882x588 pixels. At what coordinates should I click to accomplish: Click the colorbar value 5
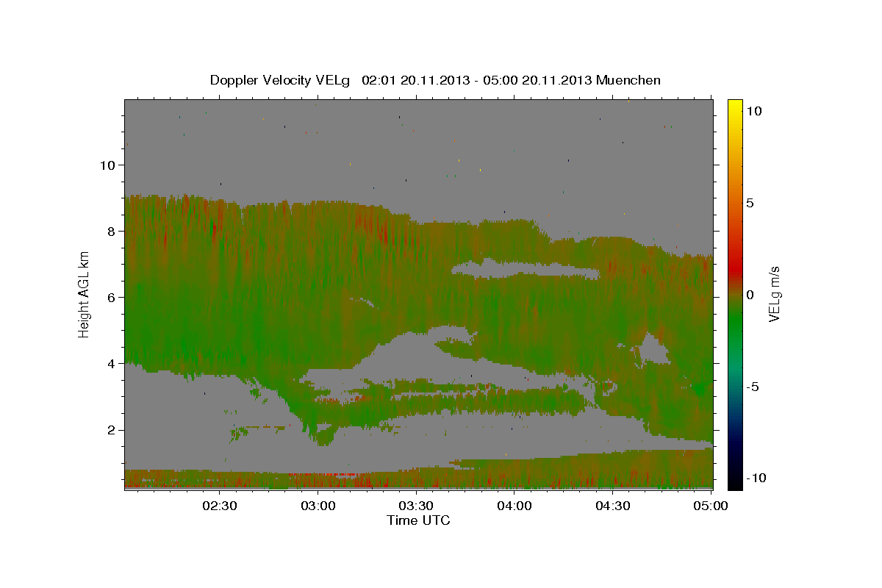pyautogui.click(x=750, y=202)
